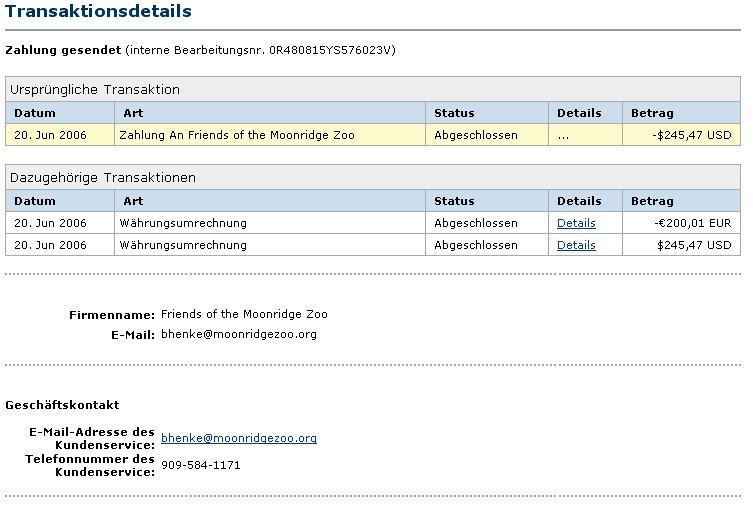Click Abgeschlossen status in the original transaction row

click(x=475, y=135)
